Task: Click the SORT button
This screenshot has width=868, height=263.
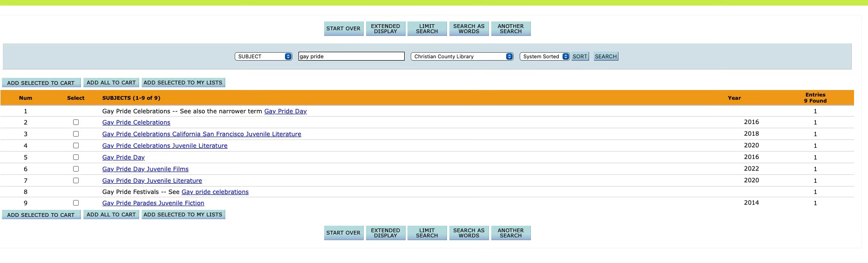Action: (x=580, y=56)
